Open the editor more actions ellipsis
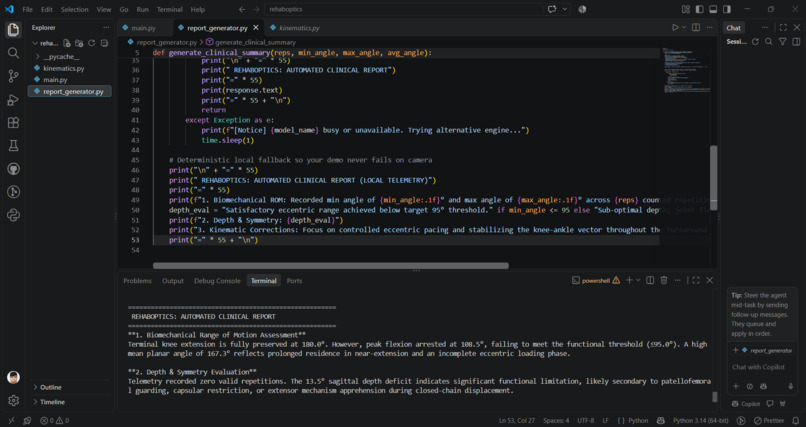This screenshot has width=806, height=427. coord(709,28)
